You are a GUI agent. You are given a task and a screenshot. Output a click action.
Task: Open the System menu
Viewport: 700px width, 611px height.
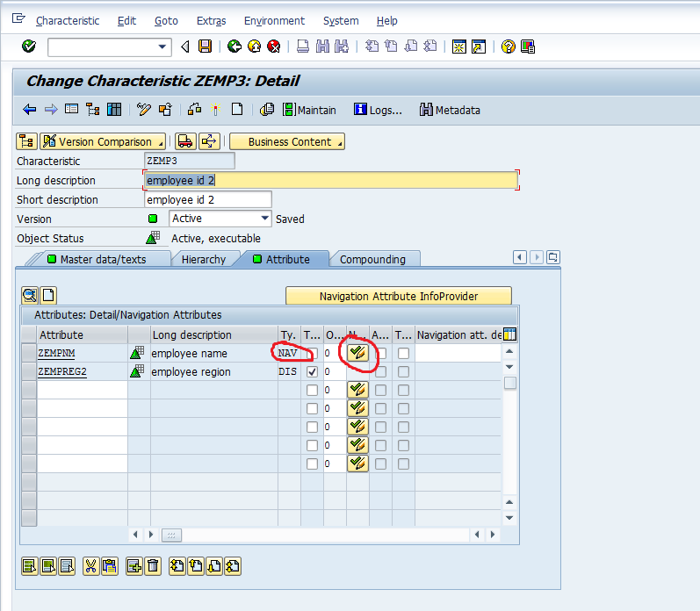coord(341,20)
